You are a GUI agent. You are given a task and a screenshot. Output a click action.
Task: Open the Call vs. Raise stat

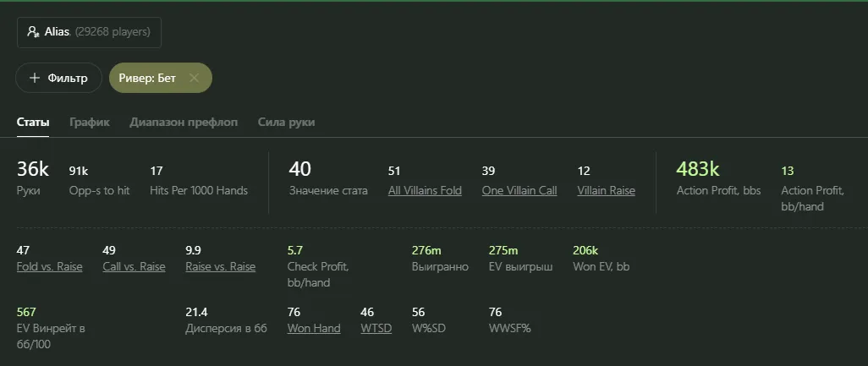pyautogui.click(x=134, y=266)
